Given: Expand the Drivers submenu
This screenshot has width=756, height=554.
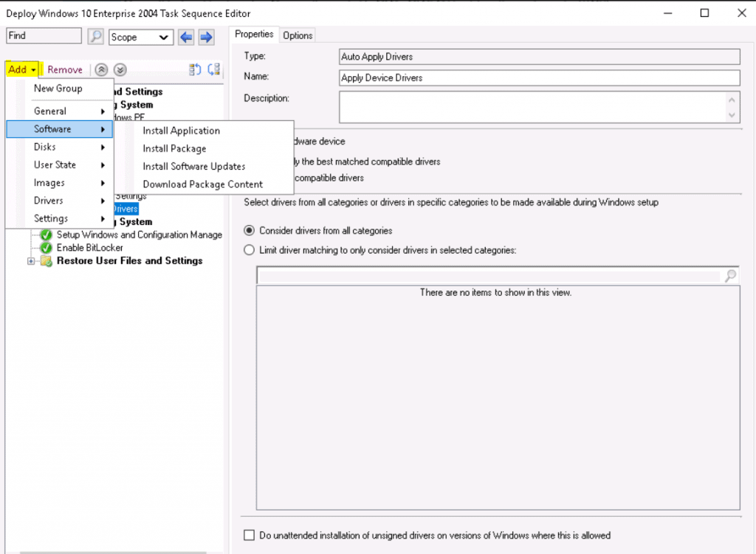Looking at the screenshot, I should pyautogui.click(x=60, y=201).
